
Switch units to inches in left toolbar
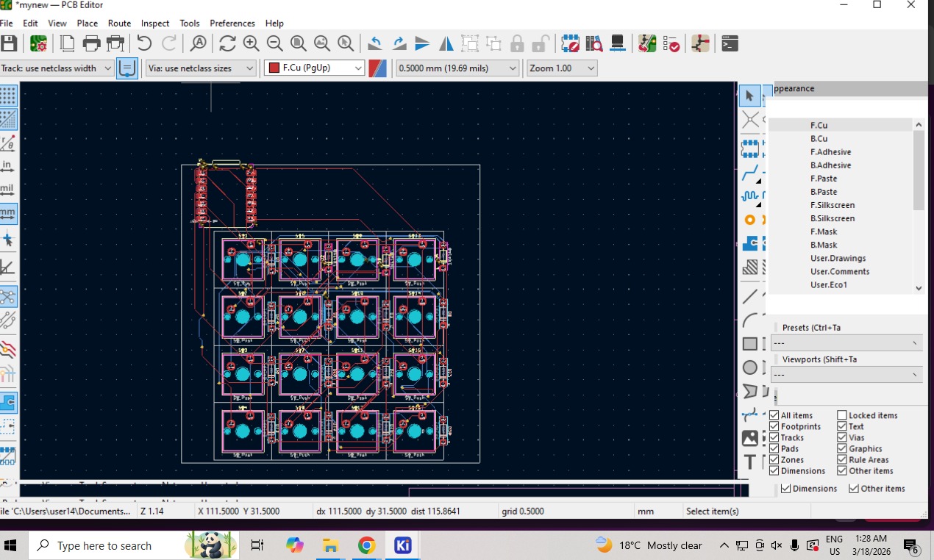pyautogui.click(x=7, y=165)
